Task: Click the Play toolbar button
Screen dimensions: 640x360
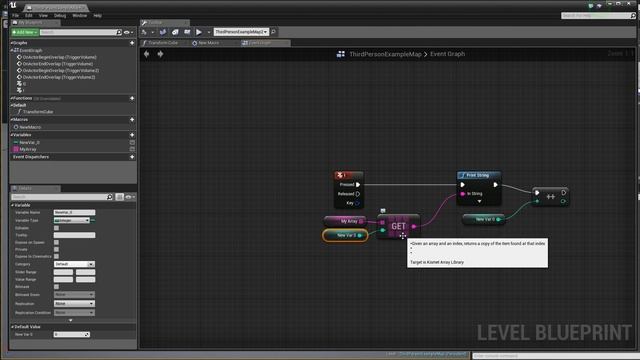Action: coord(199,32)
